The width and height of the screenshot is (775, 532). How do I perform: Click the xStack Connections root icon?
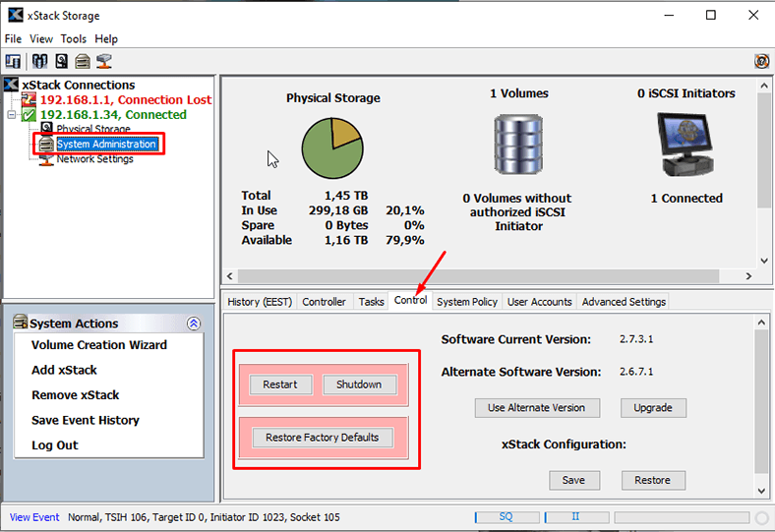[11, 85]
